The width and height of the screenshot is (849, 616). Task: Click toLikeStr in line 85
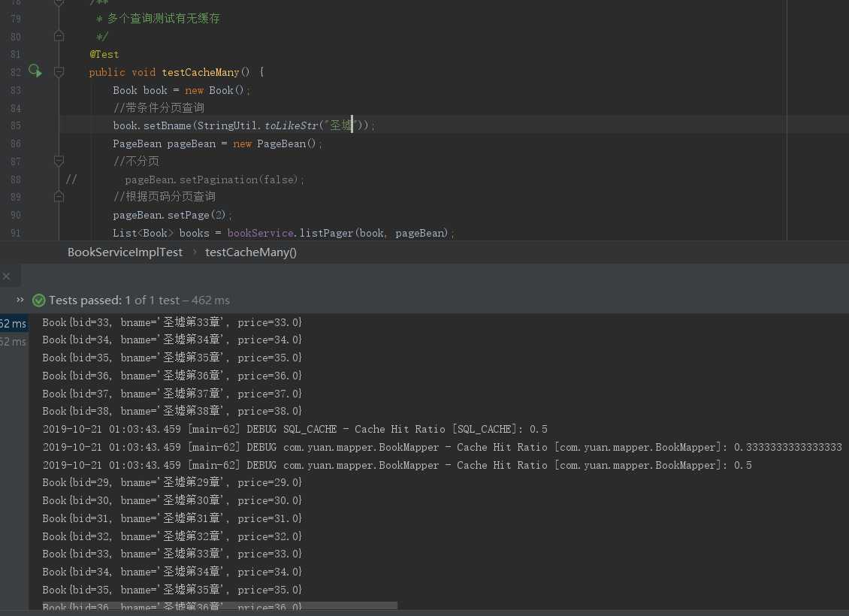point(292,125)
